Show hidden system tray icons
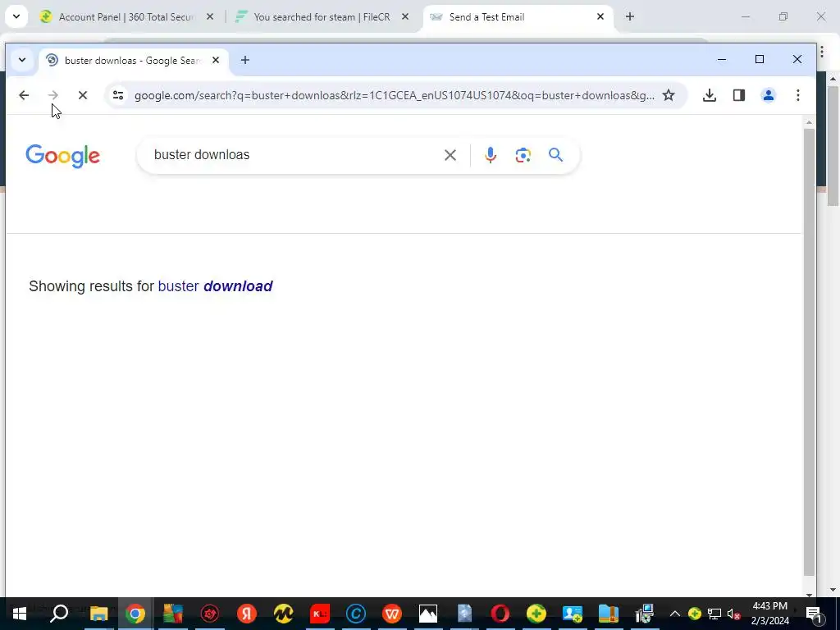Image resolution: width=840 pixels, height=630 pixels. (675, 614)
